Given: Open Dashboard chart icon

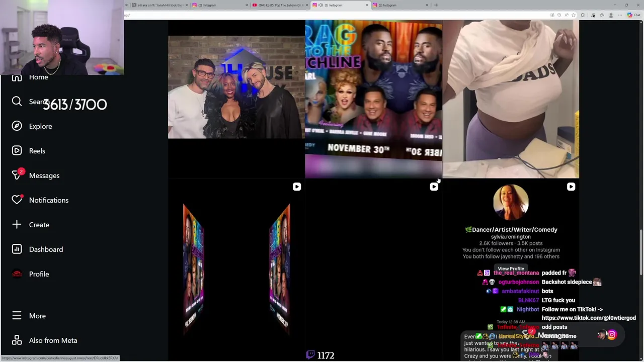Looking at the screenshot, I should 17,249.
